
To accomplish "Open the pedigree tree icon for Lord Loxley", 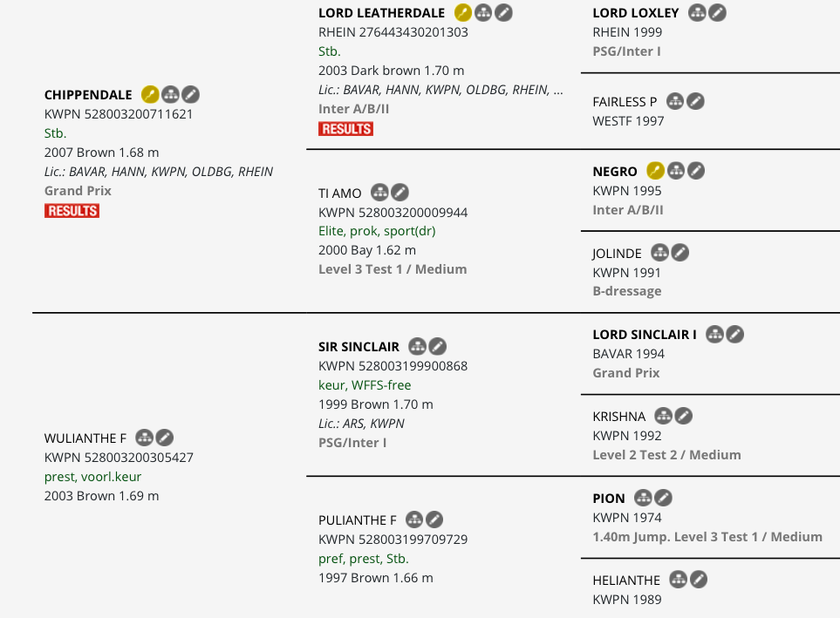I will pyautogui.click(x=697, y=13).
